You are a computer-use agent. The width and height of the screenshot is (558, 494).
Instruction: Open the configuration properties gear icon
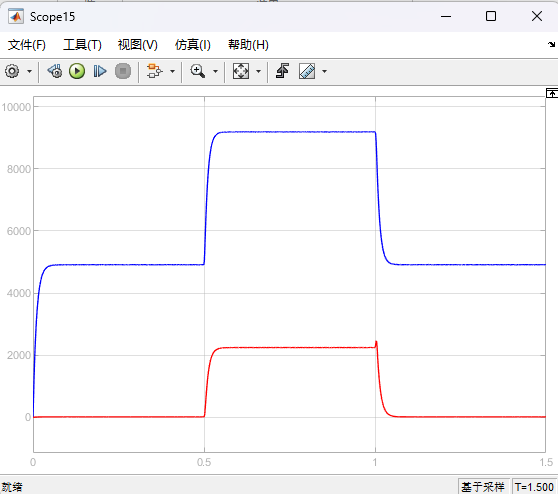click(12, 72)
